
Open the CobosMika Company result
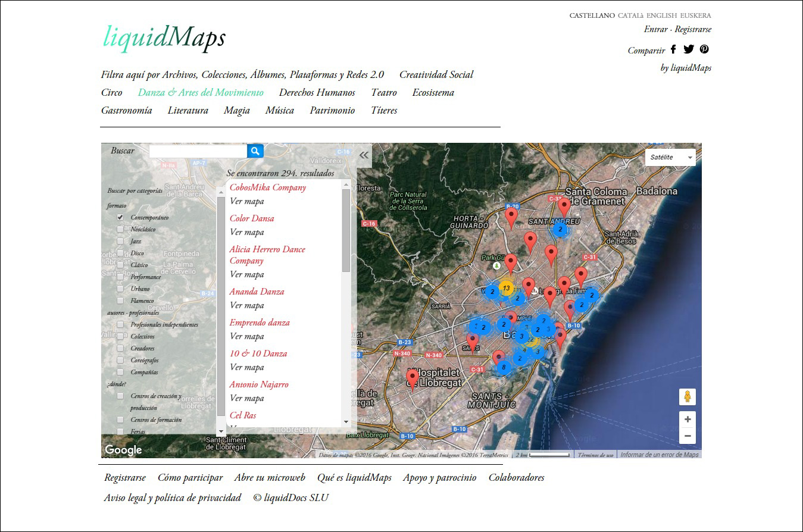[x=268, y=187]
